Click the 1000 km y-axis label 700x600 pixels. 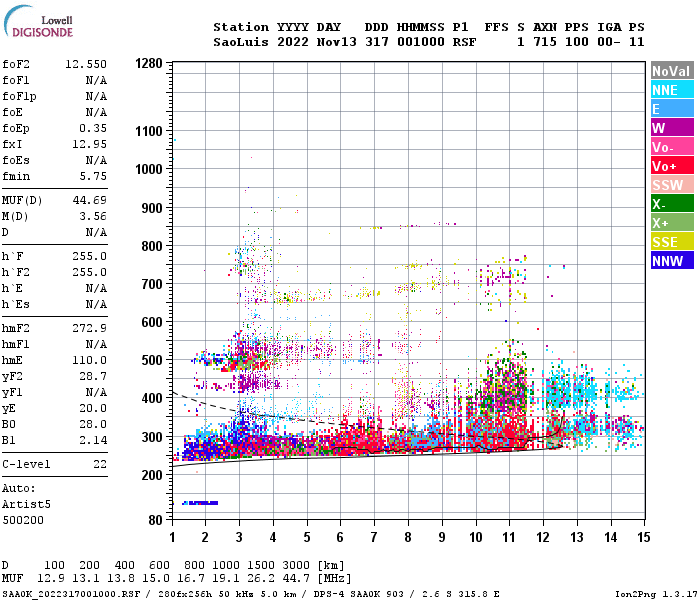(x=149, y=169)
